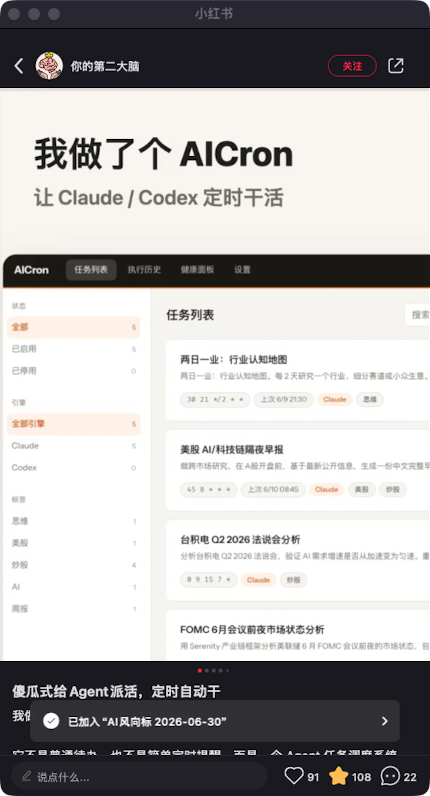Select the 上次 6/9 21:30 chip
The height and width of the screenshot is (796, 430).
point(284,400)
